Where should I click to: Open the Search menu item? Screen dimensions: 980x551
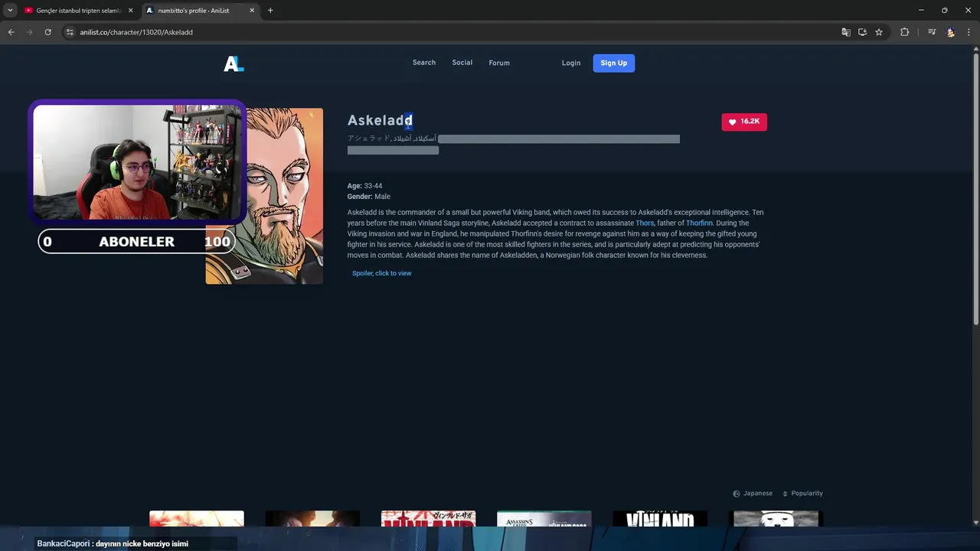(424, 63)
